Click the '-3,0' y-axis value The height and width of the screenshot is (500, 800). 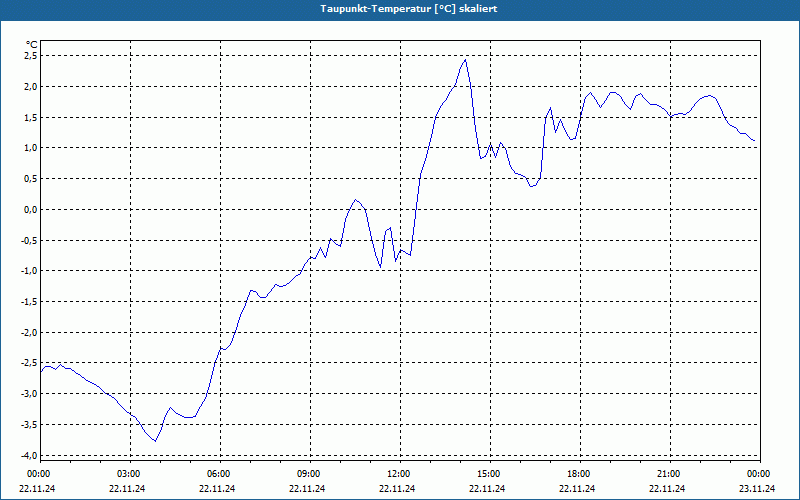[x=29, y=394]
